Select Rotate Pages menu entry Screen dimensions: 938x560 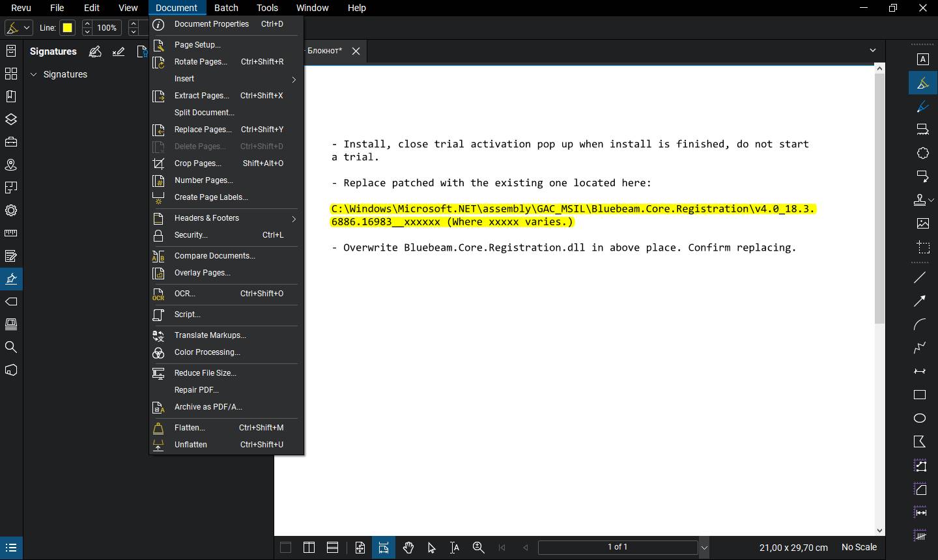click(226, 62)
